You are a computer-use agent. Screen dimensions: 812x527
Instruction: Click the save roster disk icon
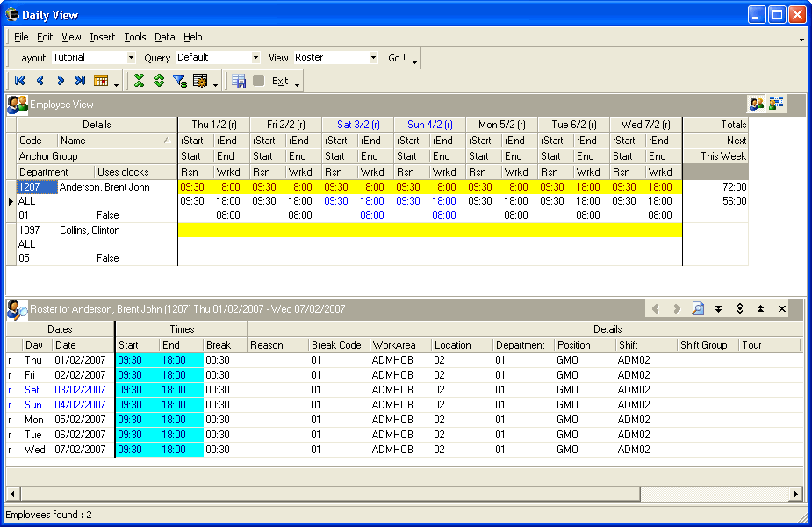(x=238, y=81)
